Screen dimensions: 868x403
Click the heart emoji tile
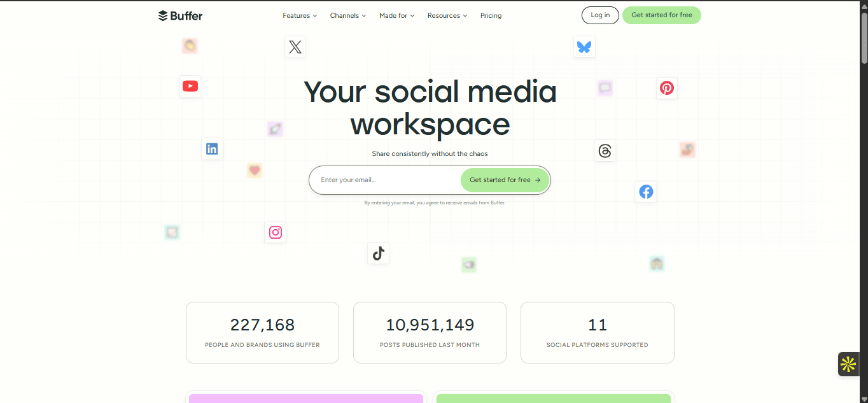pyautogui.click(x=255, y=170)
